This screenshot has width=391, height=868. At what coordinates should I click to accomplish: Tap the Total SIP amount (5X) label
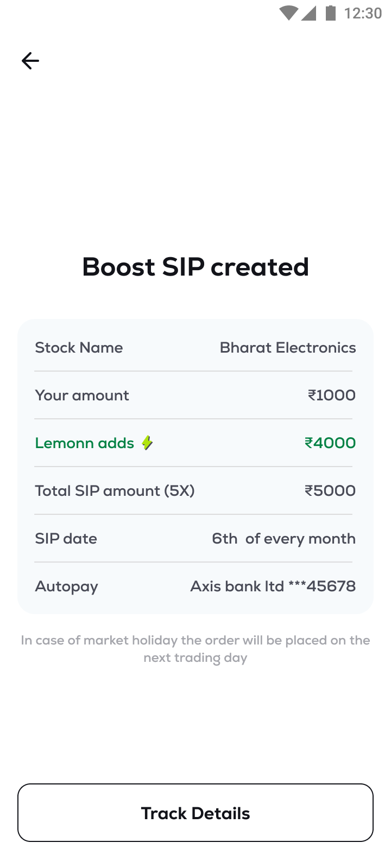[x=115, y=491]
